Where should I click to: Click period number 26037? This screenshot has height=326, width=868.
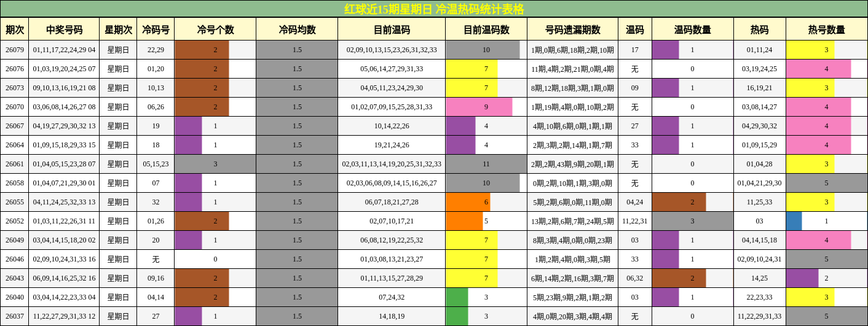[15, 316]
